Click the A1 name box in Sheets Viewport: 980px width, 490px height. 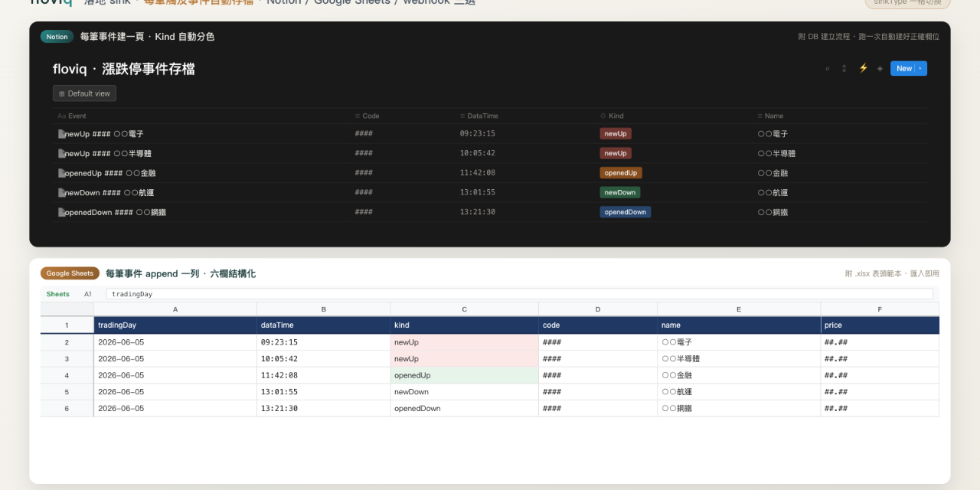pyautogui.click(x=88, y=294)
